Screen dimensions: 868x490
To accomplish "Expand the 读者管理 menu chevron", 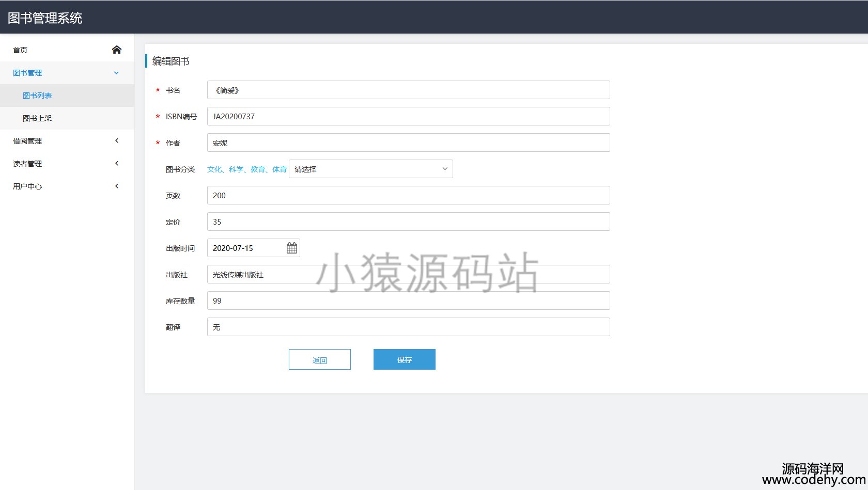I will pos(117,163).
